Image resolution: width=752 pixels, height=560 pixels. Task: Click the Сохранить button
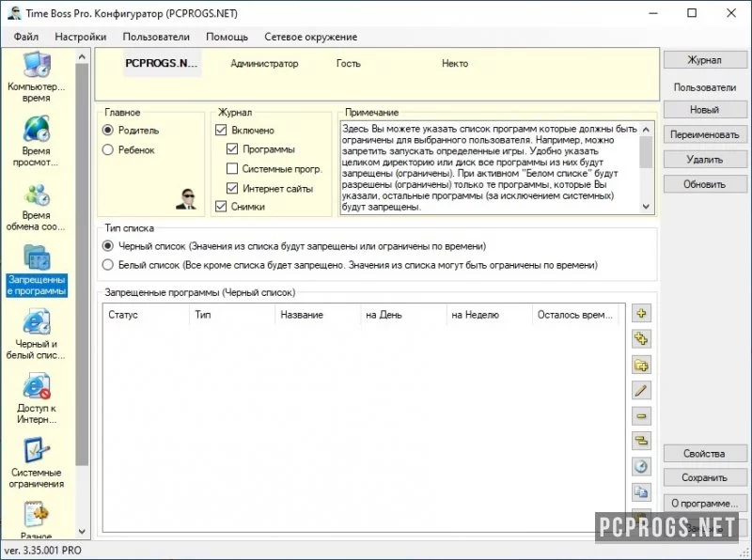click(x=705, y=477)
